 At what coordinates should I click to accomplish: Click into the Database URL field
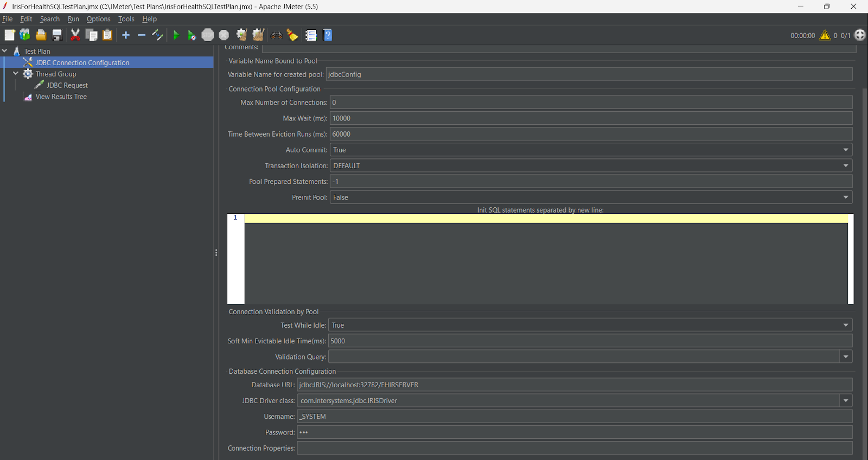pos(574,385)
